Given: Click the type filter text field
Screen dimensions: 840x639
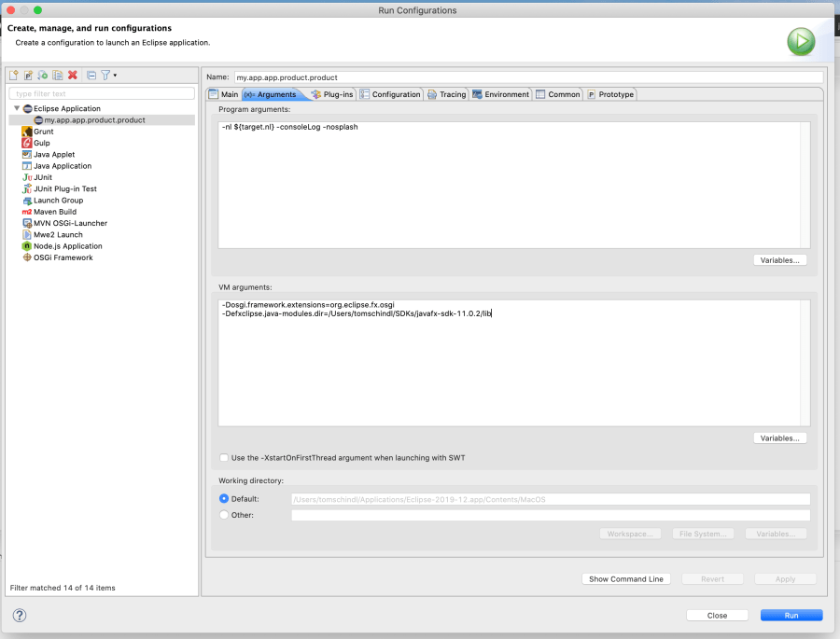Looking at the screenshot, I should point(102,93).
